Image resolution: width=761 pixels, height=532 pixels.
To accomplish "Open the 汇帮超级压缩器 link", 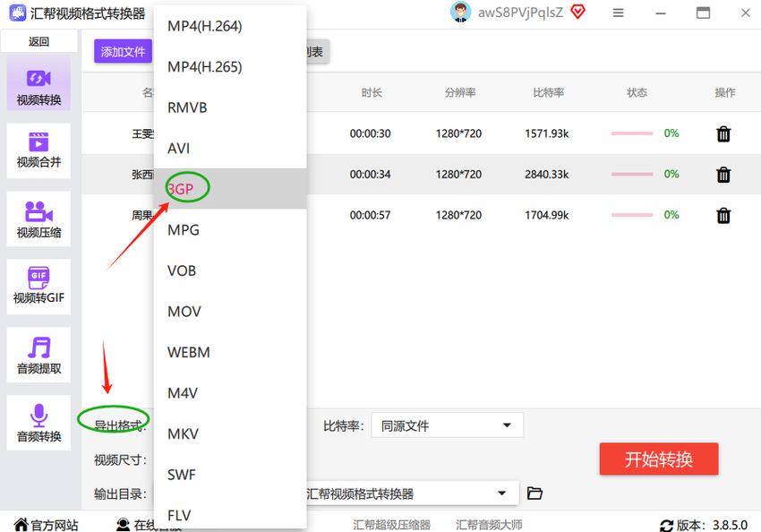I will pos(391,525).
